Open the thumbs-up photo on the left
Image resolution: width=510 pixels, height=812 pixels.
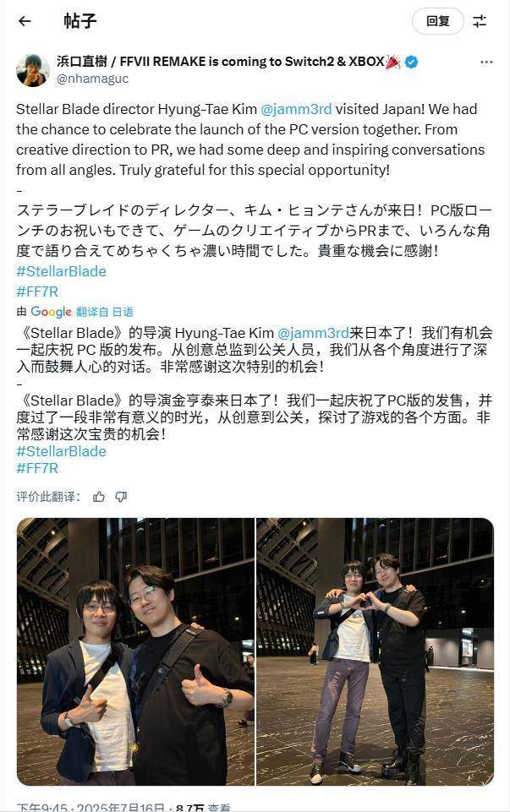click(x=136, y=651)
